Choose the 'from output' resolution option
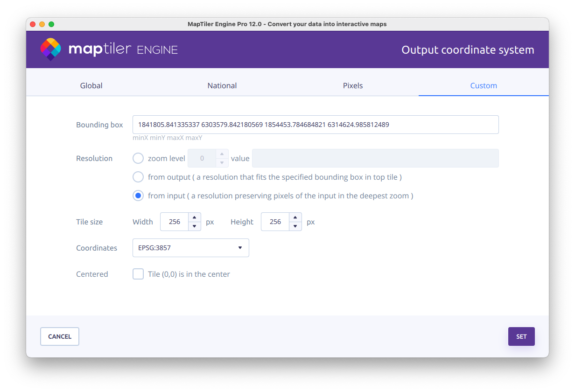This screenshot has width=575, height=392. pyautogui.click(x=138, y=177)
